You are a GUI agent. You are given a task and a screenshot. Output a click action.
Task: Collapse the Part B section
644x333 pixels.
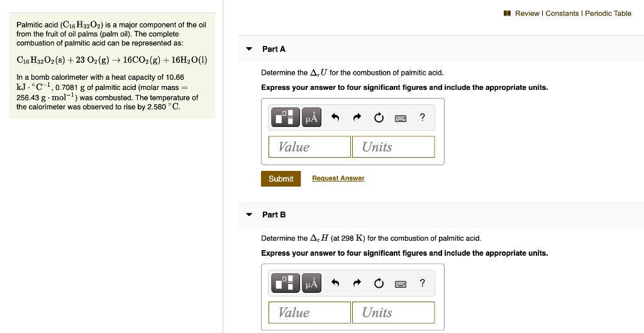249,215
